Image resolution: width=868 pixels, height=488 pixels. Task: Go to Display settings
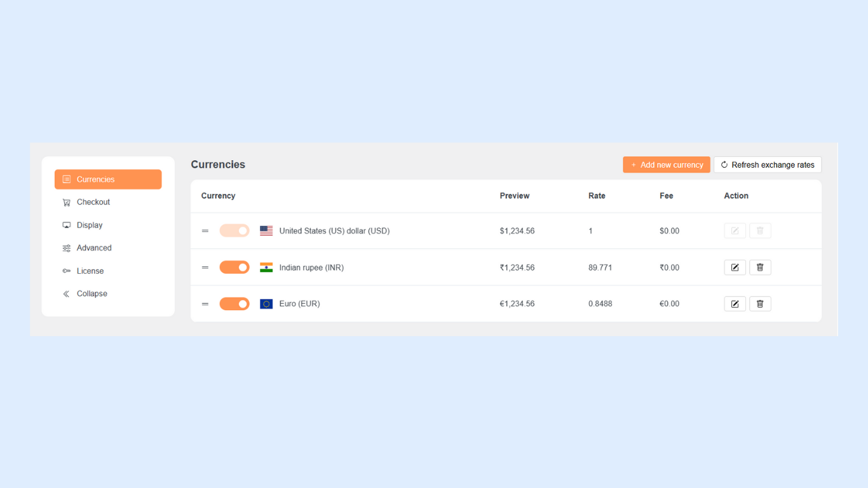coord(89,225)
